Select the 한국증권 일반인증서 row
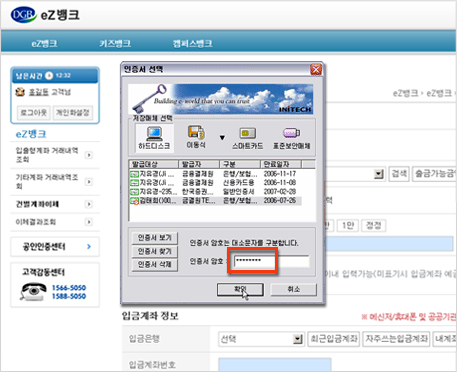Viewport: 457px width, 372px height. 215,192
